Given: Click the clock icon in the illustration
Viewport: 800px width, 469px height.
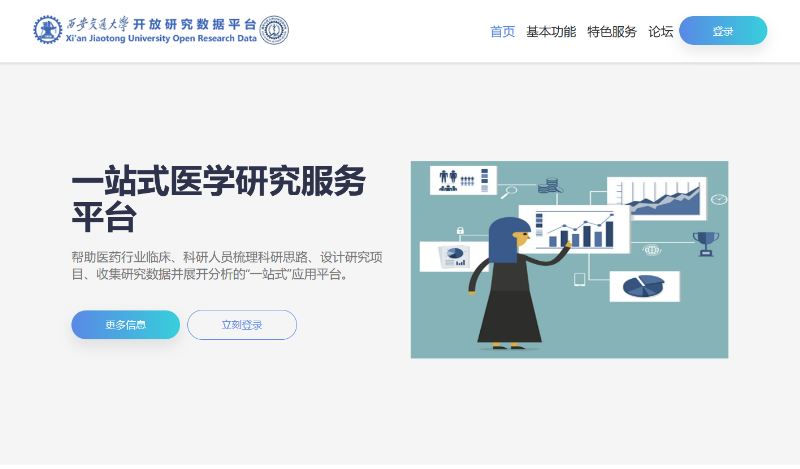Looking at the screenshot, I should coord(718,200).
